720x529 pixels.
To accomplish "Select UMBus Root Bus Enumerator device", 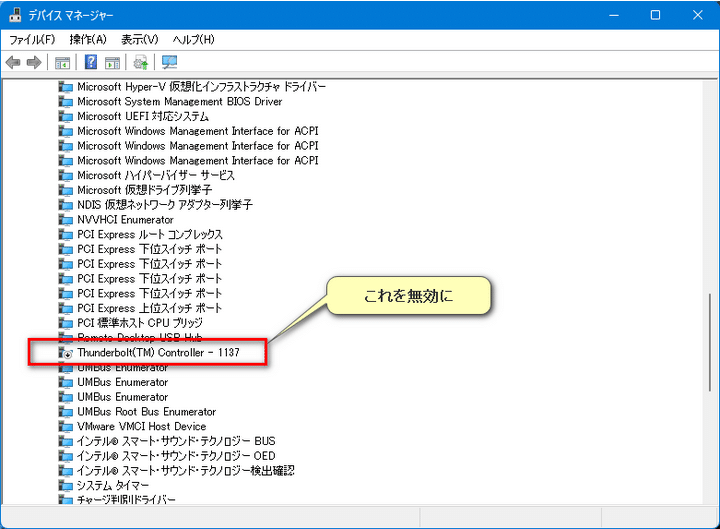I will 146,411.
